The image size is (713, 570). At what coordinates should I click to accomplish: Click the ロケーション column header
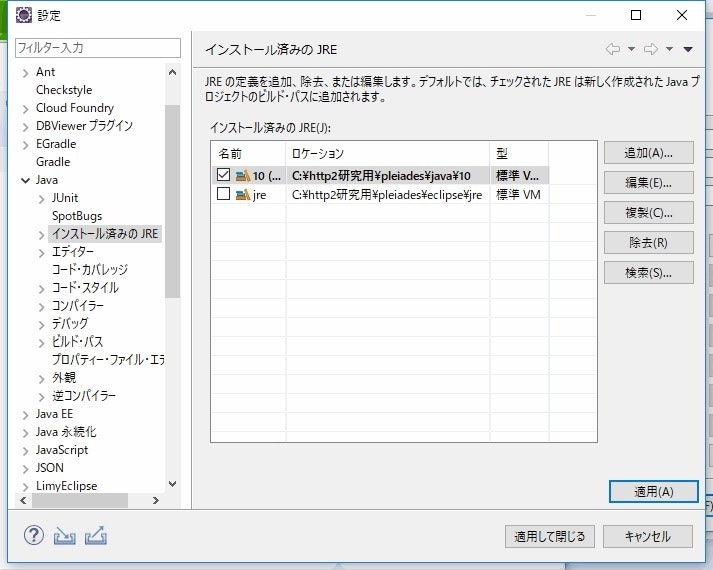pyautogui.click(x=387, y=154)
